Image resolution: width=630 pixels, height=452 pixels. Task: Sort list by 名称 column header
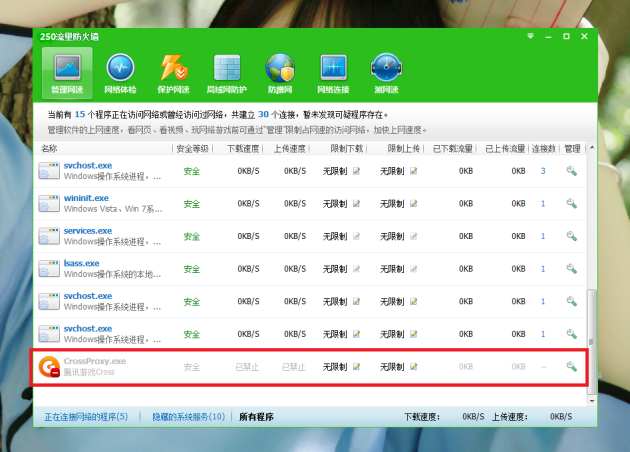pos(49,148)
